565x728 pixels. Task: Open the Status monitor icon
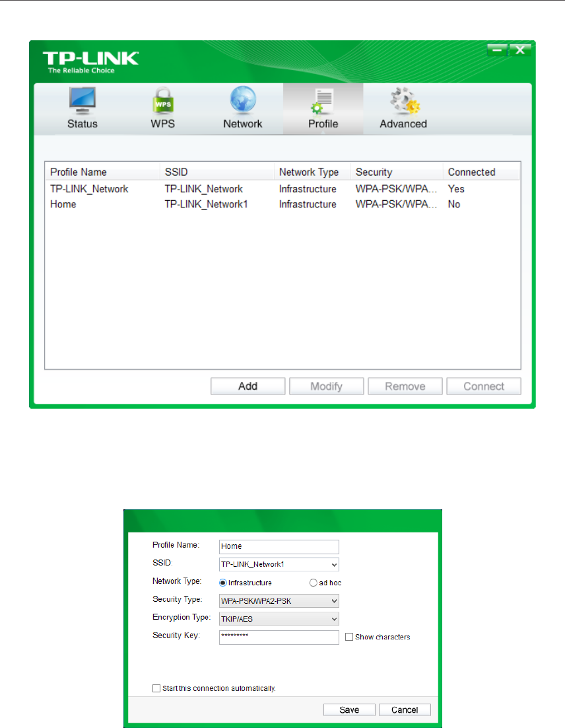pos(82,100)
